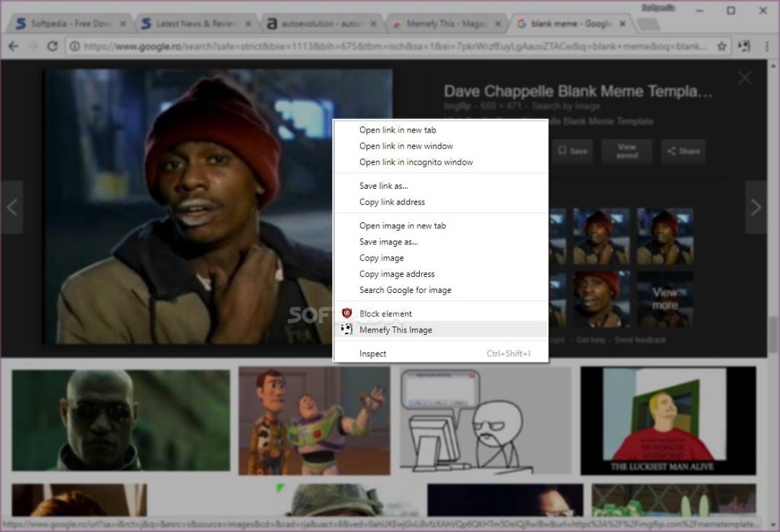
Task: Select Save link as... from context menu
Action: point(441,186)
